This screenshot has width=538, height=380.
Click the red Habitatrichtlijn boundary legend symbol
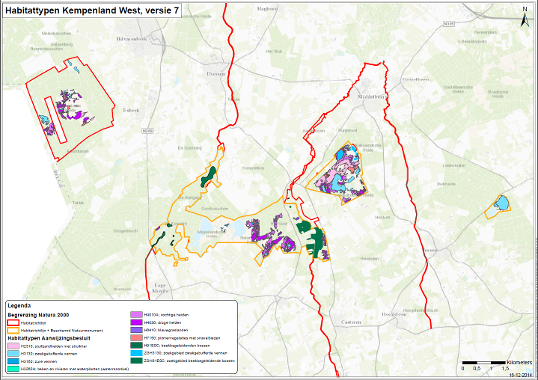point(13,323)
